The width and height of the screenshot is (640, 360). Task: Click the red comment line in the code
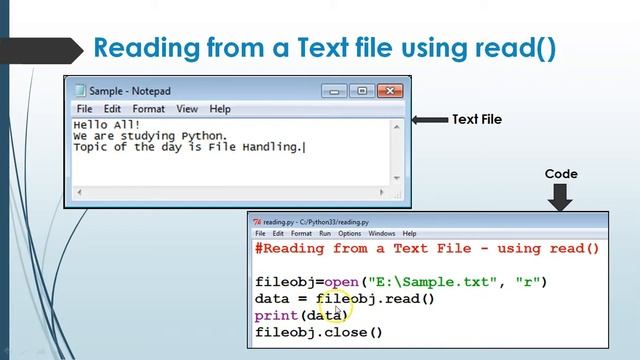[427, 249]
